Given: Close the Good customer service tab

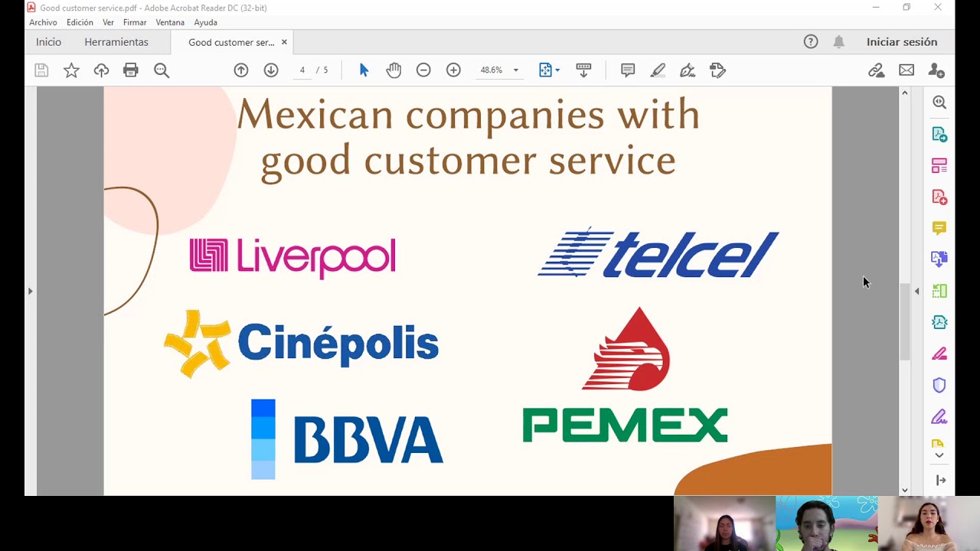Looking at the screenshot, I should point(284,42).
